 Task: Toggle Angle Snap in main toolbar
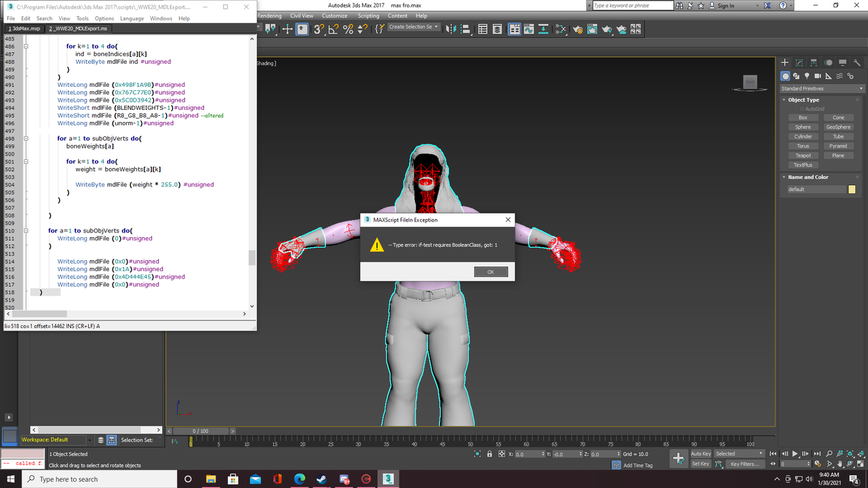coord(333,29)
